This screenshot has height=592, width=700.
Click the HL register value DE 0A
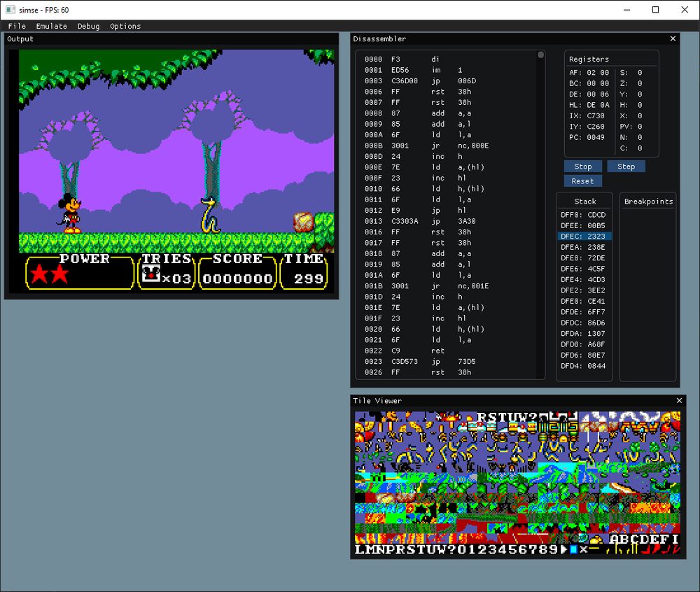pos(598,105)
